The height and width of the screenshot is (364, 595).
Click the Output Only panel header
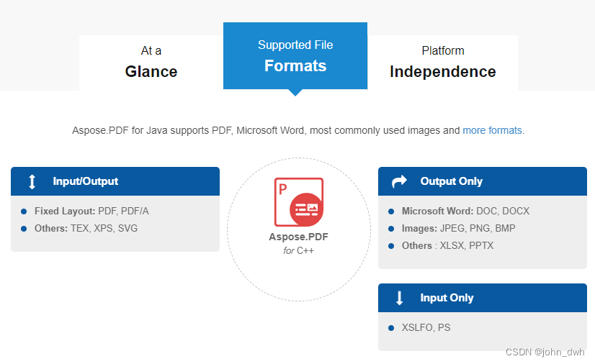coord(483,181)
